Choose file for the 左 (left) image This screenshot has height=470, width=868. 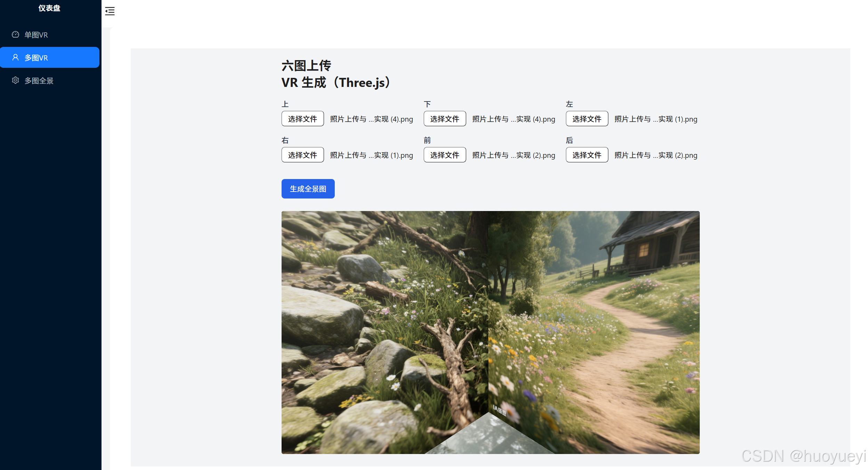tap(587, 119)
